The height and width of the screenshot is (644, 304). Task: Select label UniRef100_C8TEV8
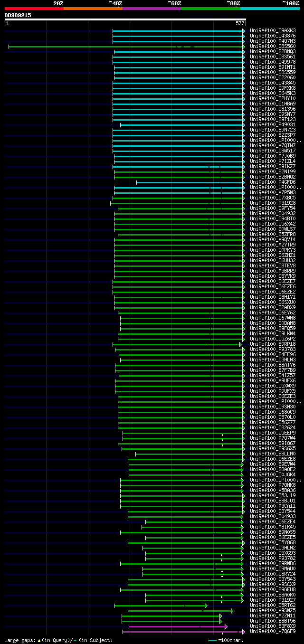[x=273, y=266]
